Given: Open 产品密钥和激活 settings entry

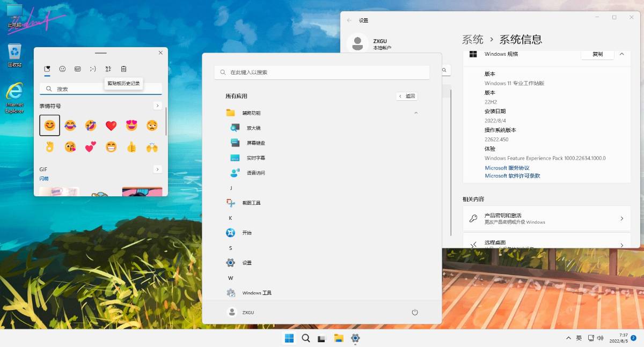Looking at the screenshot, I should (x=547, y=218).
